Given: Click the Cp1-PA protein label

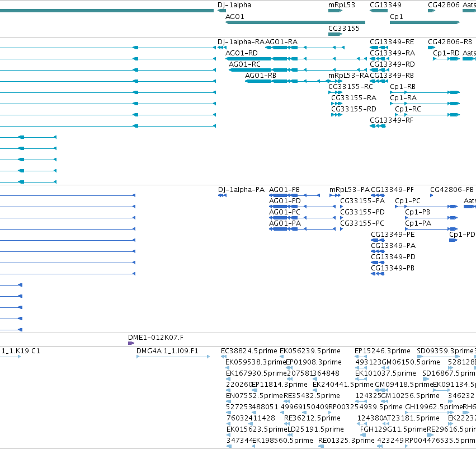Looking at the screenshot, I should click(418, 223).
